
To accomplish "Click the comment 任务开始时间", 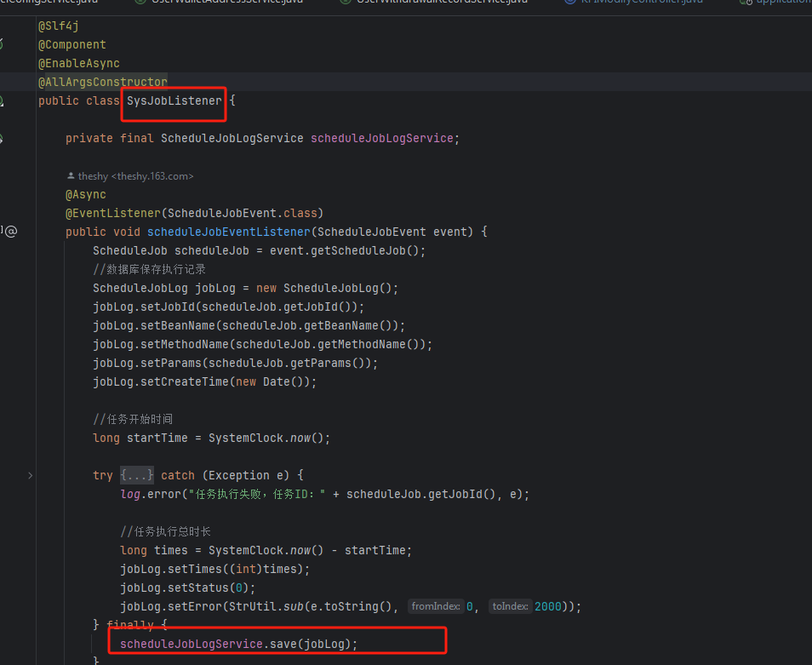I will tap(133, 419).
